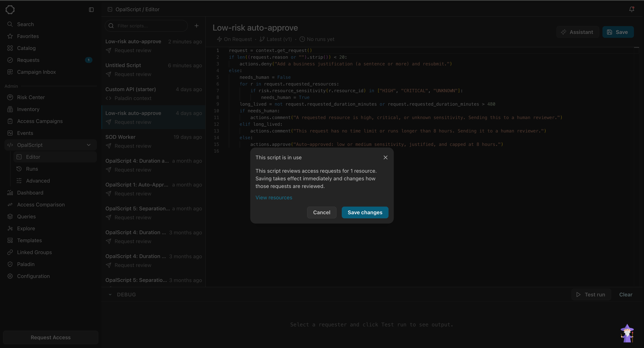Focus the Filter scripts input field
644x348 pixels.
point(146,26)
